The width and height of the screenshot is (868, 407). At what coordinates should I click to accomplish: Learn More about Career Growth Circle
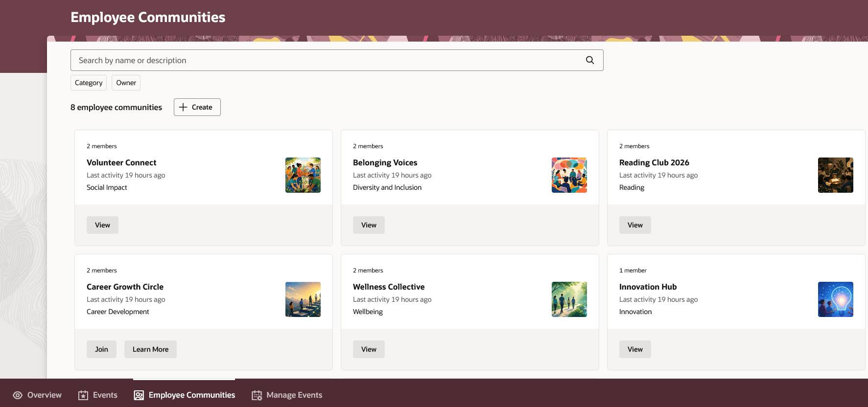tap(150, 349)
